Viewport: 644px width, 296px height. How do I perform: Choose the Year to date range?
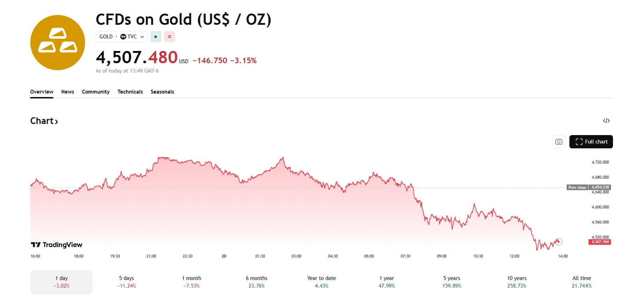321,282
